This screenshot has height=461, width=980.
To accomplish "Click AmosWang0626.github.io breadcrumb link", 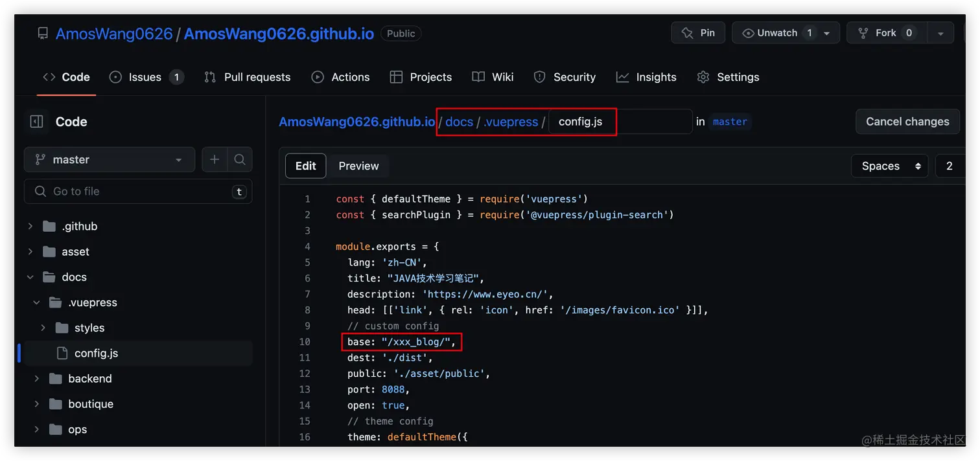I will [x=357, y=122].
